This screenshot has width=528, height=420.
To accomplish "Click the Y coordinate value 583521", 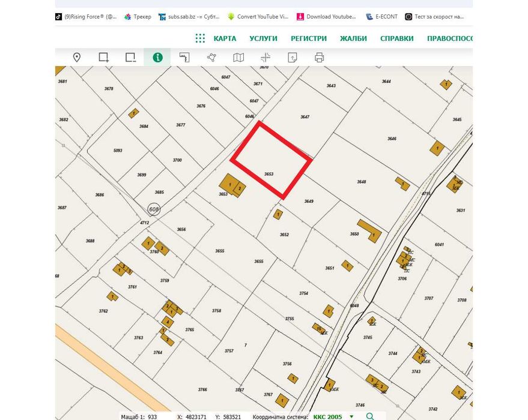I will (232, 417).
